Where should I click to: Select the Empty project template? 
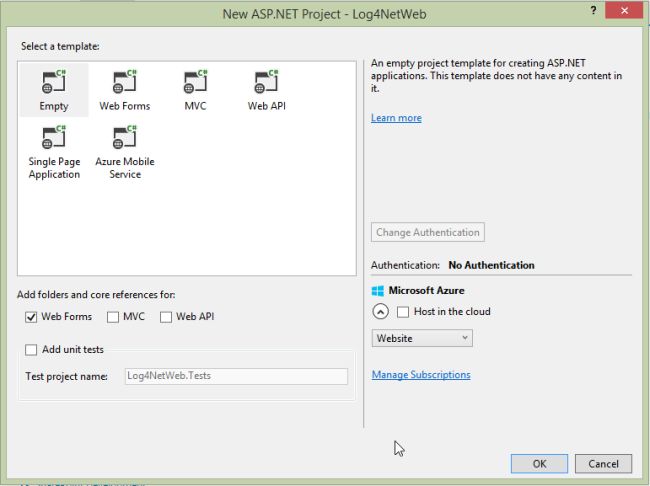[x=54, y=90]
